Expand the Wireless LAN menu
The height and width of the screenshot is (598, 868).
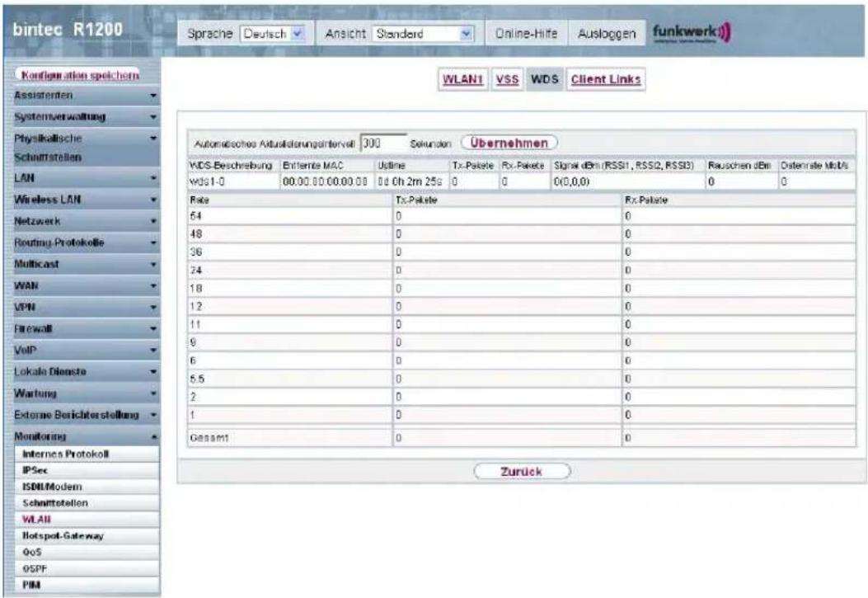click(87, 200)
